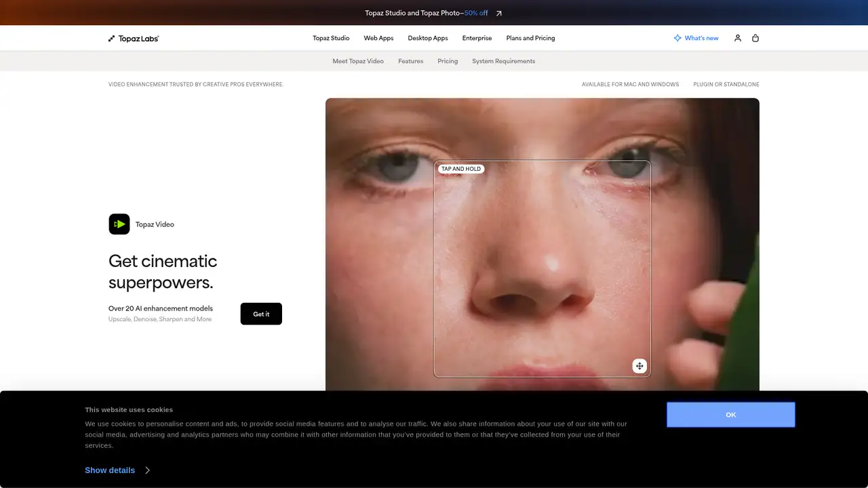
Task: Open the Desktop Apps menu
Action: coord(428,38)
